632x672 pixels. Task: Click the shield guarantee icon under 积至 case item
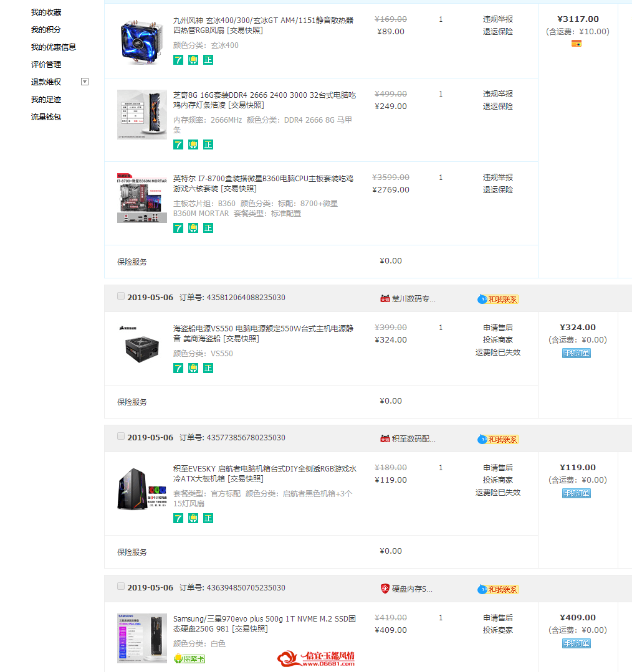click(193, 518)
